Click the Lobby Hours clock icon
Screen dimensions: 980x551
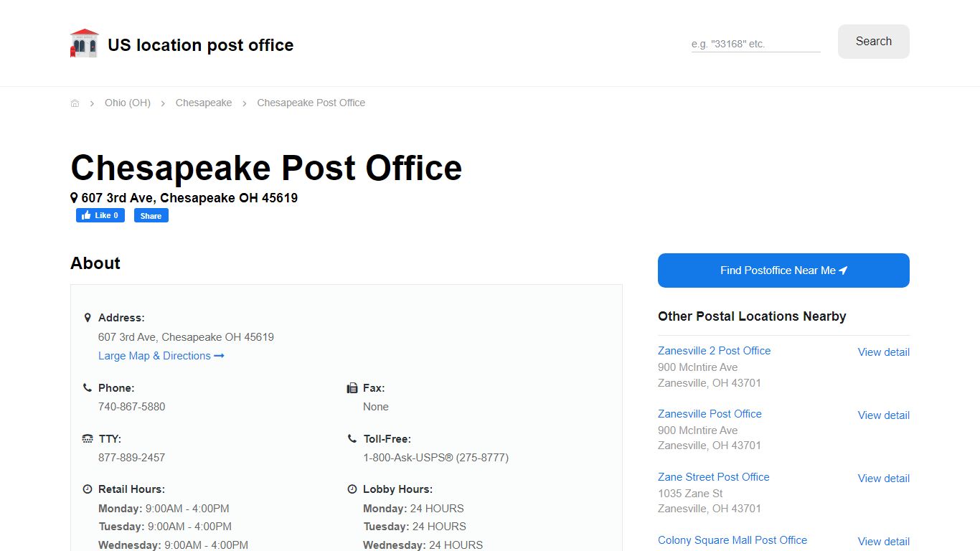coord(352,489)
